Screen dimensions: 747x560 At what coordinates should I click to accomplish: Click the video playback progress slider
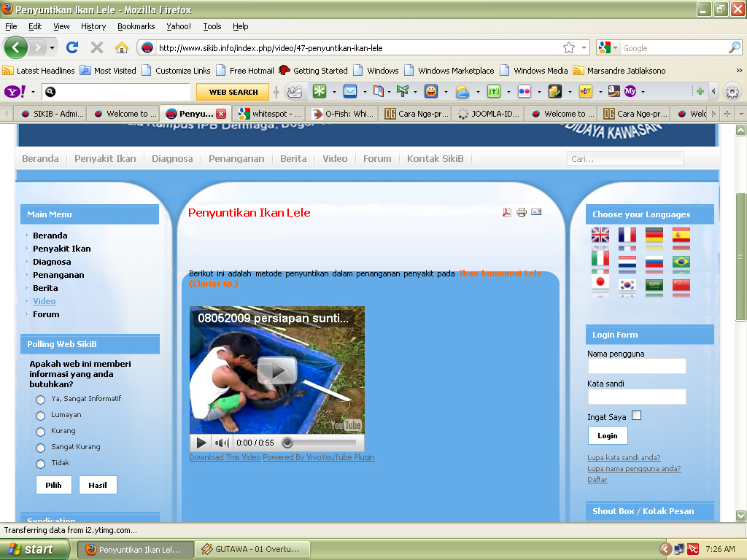click(287, 442)
